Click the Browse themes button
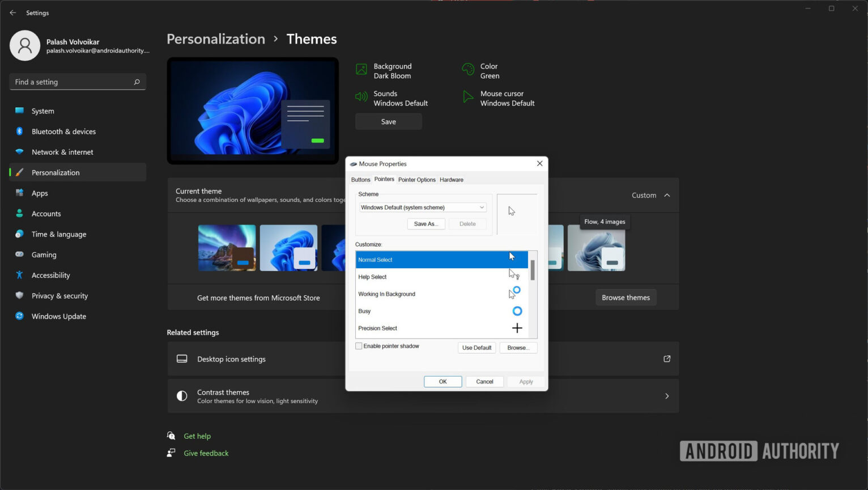Image resolution: width=868 pixels, height=490 pixels. [626, 297]
